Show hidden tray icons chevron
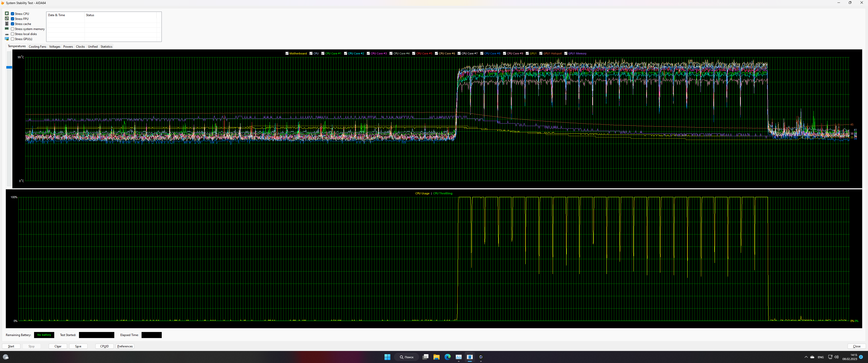868x363 pixels. coord(806,357)
